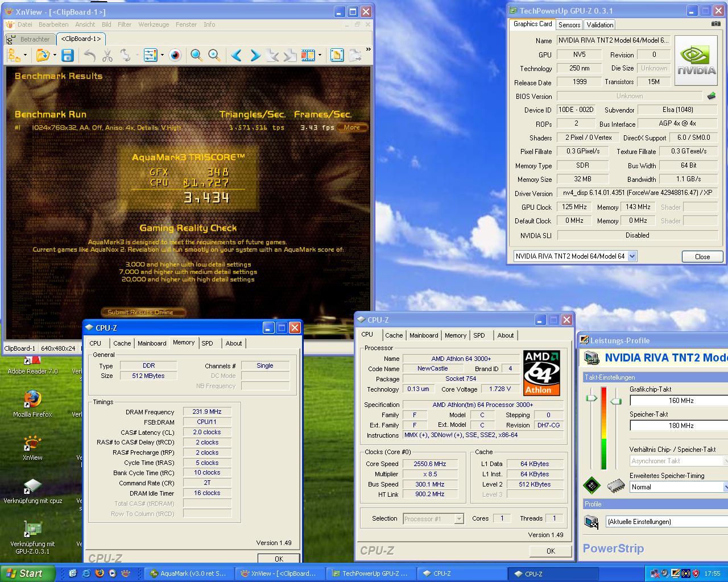The height and width of the screenshot is (582, 728).
Task: Open the Adobe Reader 7.0 desktop shortcut
Action: tap(32, 365)
